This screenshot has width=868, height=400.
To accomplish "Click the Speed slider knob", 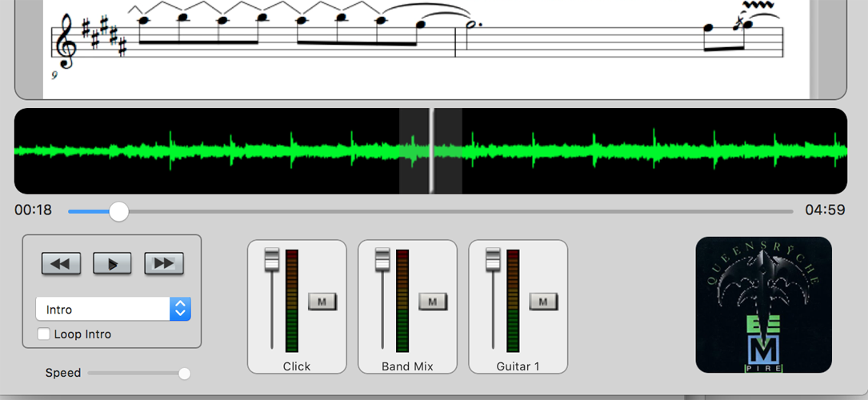I will [185, 374].
